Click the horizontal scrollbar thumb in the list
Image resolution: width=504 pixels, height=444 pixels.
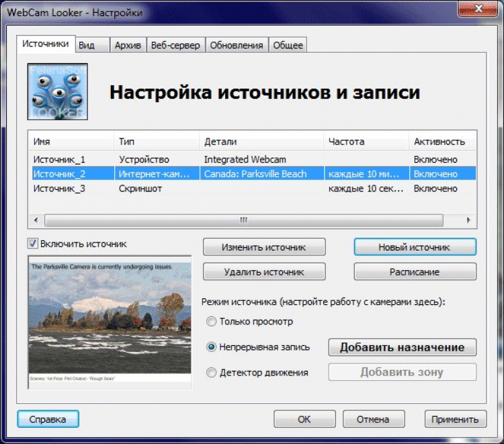tap(244, 220)
